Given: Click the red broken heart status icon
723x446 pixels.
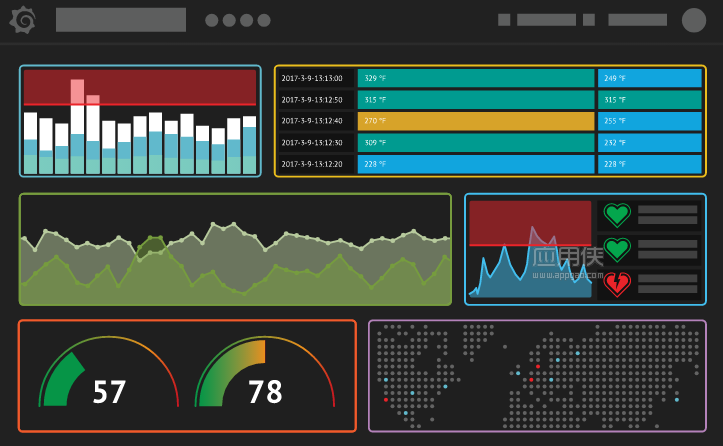Looking at the screenshot, I should click(x=617, y=284).
